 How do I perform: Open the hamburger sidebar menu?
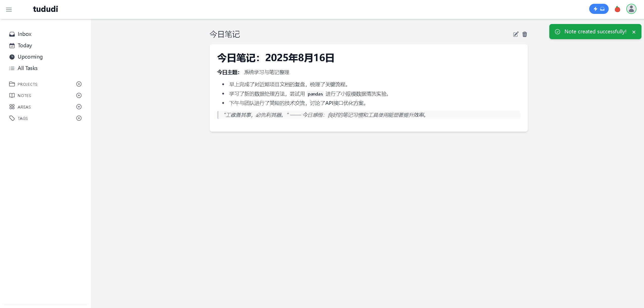tap(9, 9)
